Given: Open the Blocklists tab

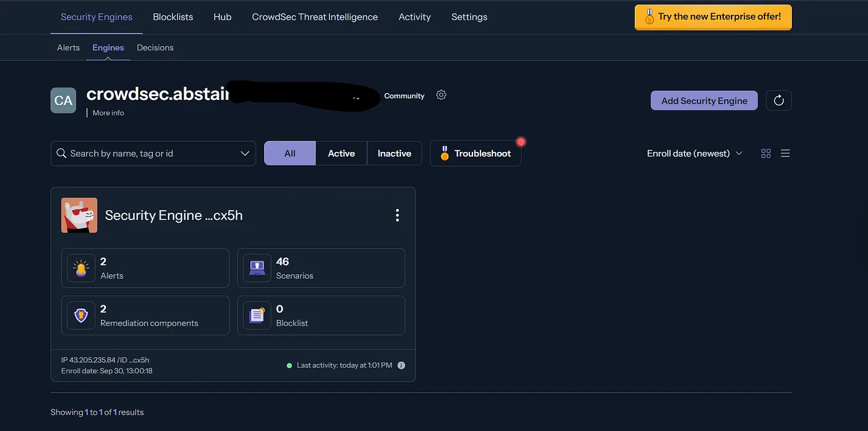Looking at the screenshot, I should 173,17.
